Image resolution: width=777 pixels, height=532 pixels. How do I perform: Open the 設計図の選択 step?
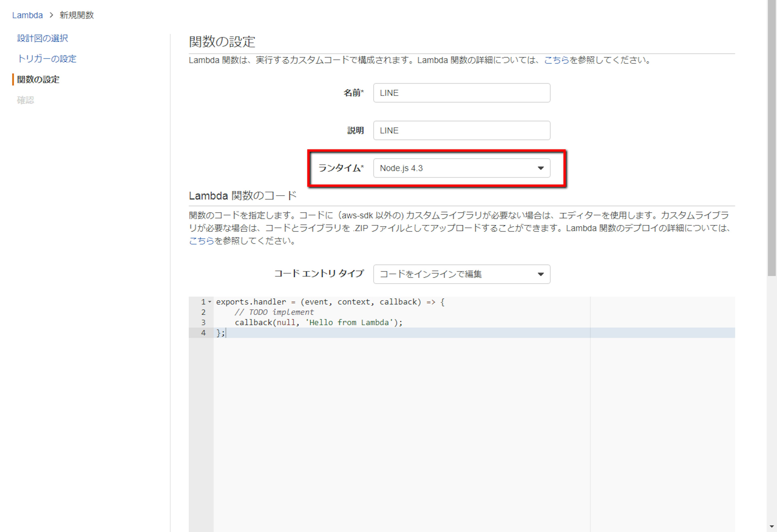point(42,38)
